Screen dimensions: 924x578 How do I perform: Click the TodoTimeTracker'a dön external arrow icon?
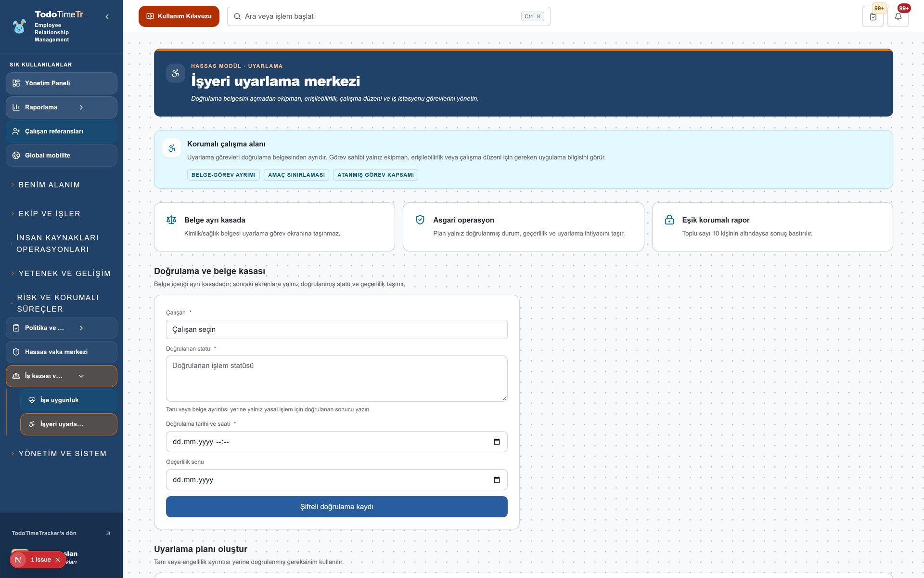click(x=108, y=533)
